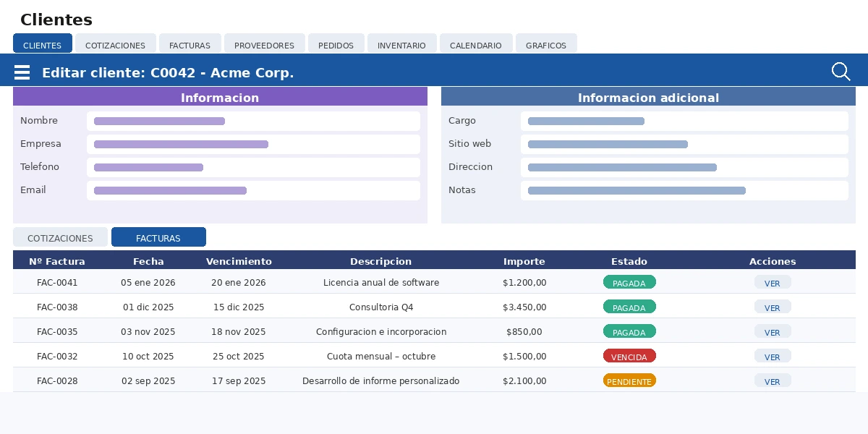Click the Empresa input field
This screenshot has width=868, height=434.
(x=253, y=144)
